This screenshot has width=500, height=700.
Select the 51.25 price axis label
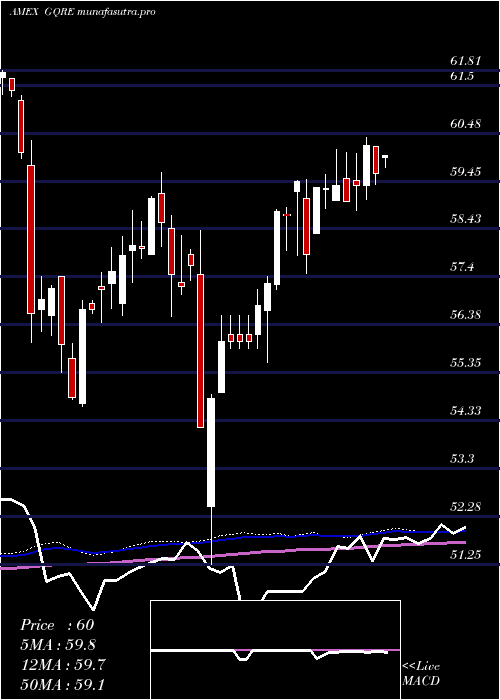466,554
